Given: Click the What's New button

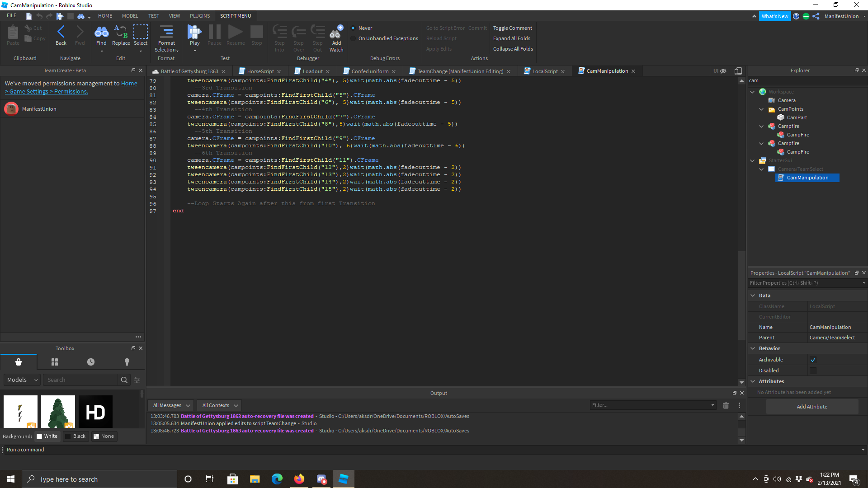Looking at the screenshot, I should [775, 16].
